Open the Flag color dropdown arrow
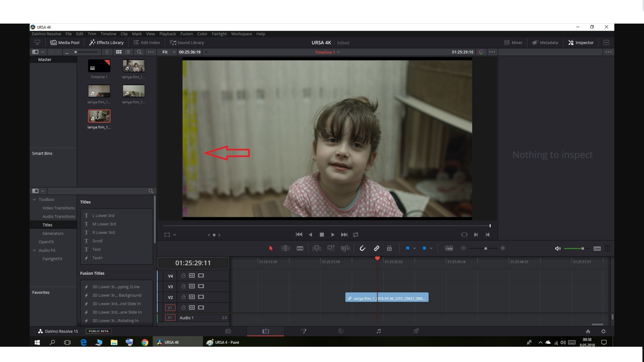Image resolution: width=644 pixels, height=362 pixels. tap(415, 248)
